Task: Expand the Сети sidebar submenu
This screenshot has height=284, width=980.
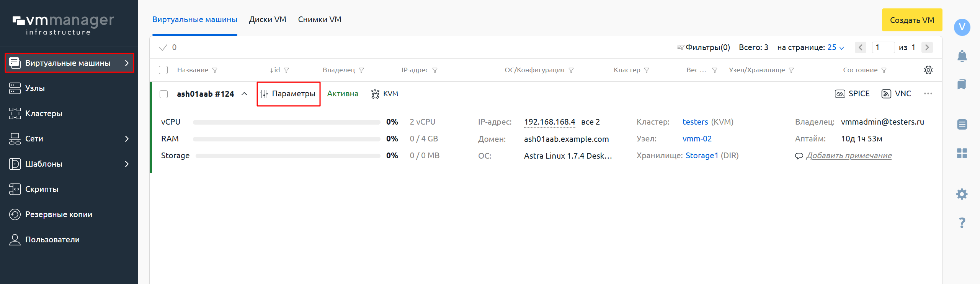Action: [x=127, y=139]
